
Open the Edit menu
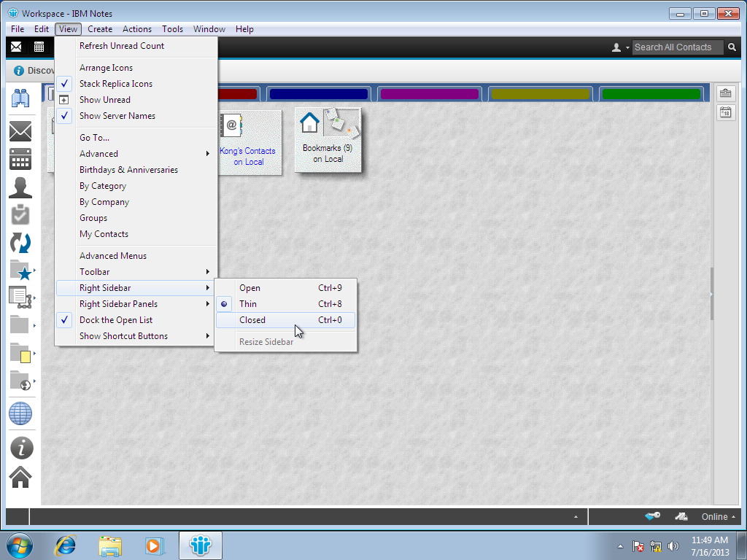click(42, 29)
